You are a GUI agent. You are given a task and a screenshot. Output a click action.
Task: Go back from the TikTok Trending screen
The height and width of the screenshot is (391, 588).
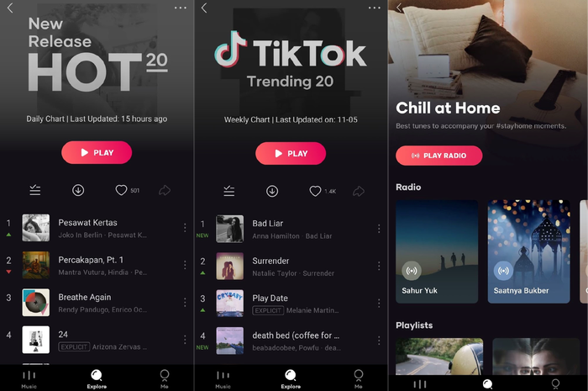click(x=204, y=8)
